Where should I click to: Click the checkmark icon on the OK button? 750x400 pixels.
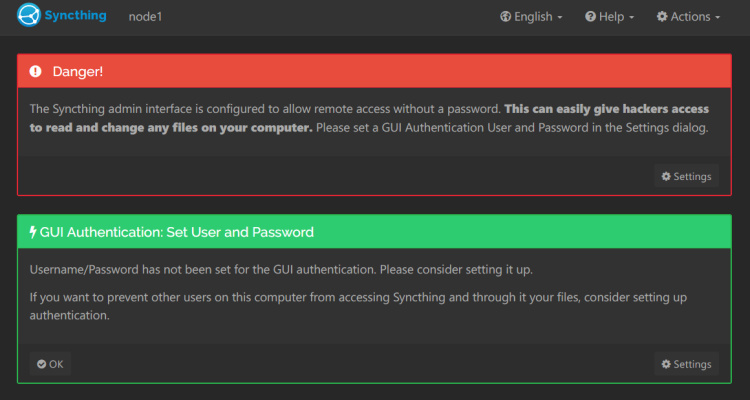coord(42,364)
